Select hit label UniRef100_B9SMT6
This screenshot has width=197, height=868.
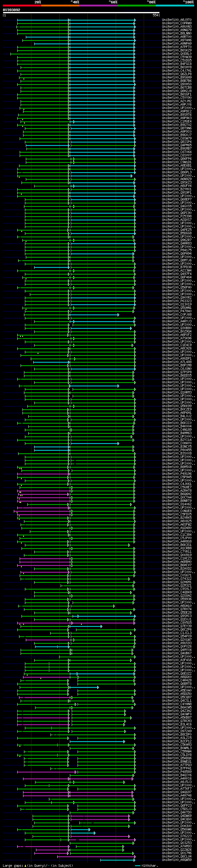coord(177,115)
